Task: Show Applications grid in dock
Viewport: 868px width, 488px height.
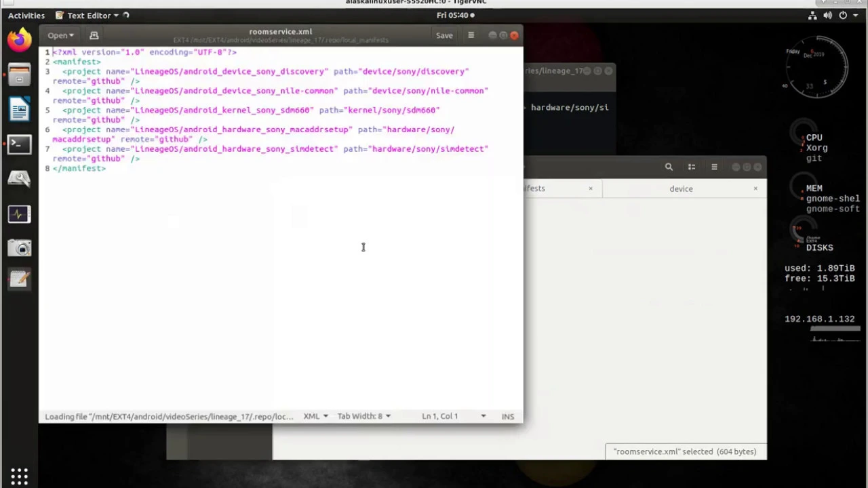Action: click(x=19, y=476)
